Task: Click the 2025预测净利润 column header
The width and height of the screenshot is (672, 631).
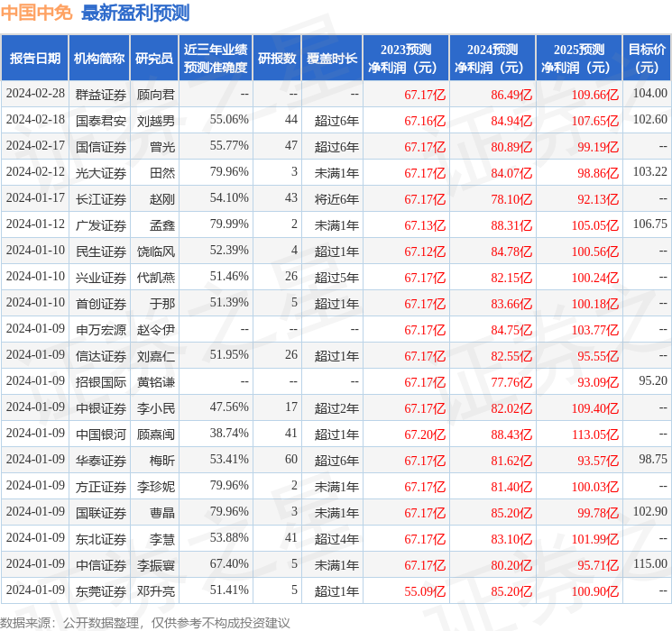Action: [579, 59]
